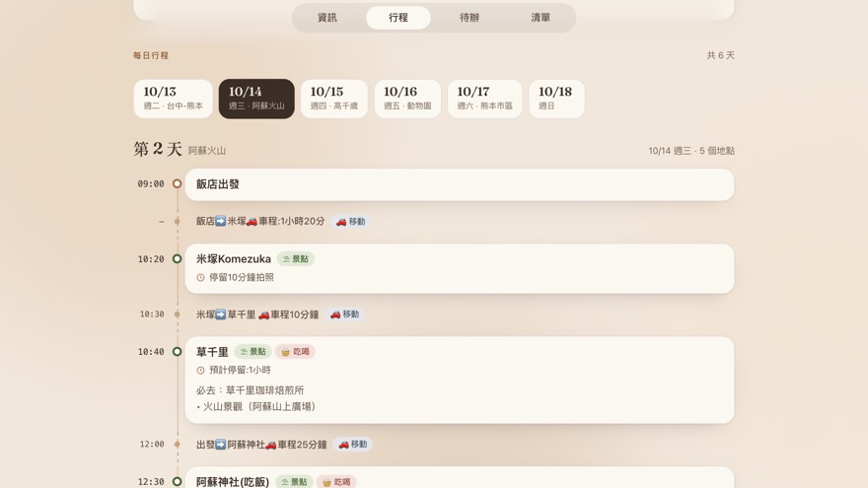Click the 12:30 timeline marker circle
868x488 pixels.
[x=178, y=481]
